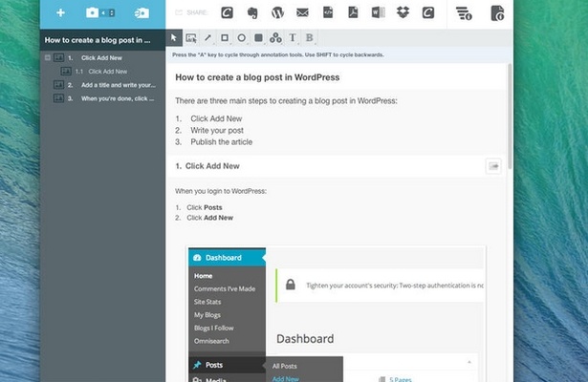Viewport: 588px width, 382px height.
Task: Export to Word using the Word icon
Action: coord(378,13)
